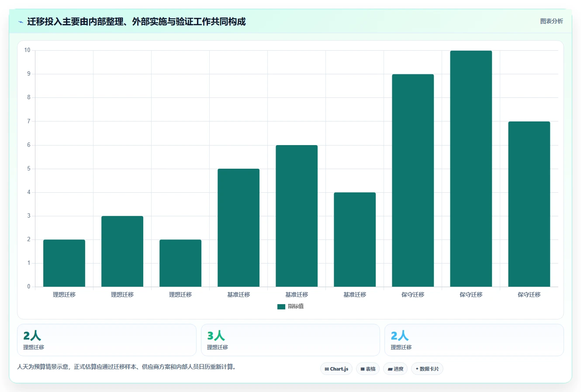Select the 进度 chip

(x=395, y=369)
